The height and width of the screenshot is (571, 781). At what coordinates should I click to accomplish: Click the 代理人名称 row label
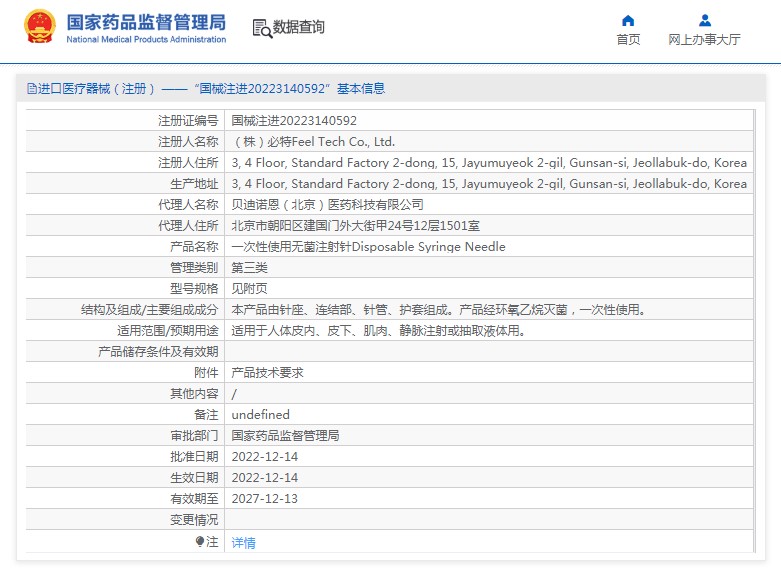point(188,205)
